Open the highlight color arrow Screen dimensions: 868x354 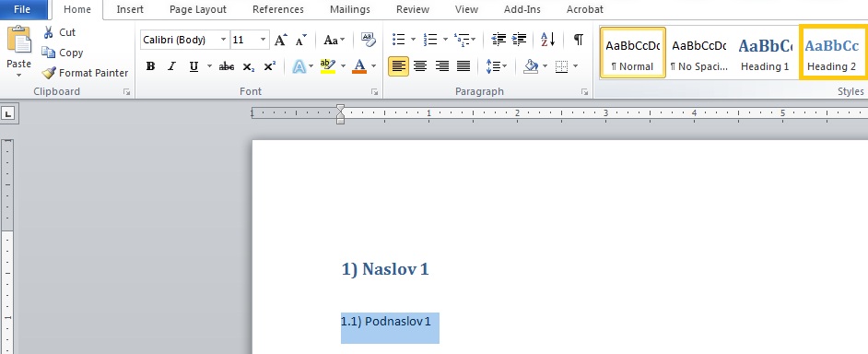point(343,66)
